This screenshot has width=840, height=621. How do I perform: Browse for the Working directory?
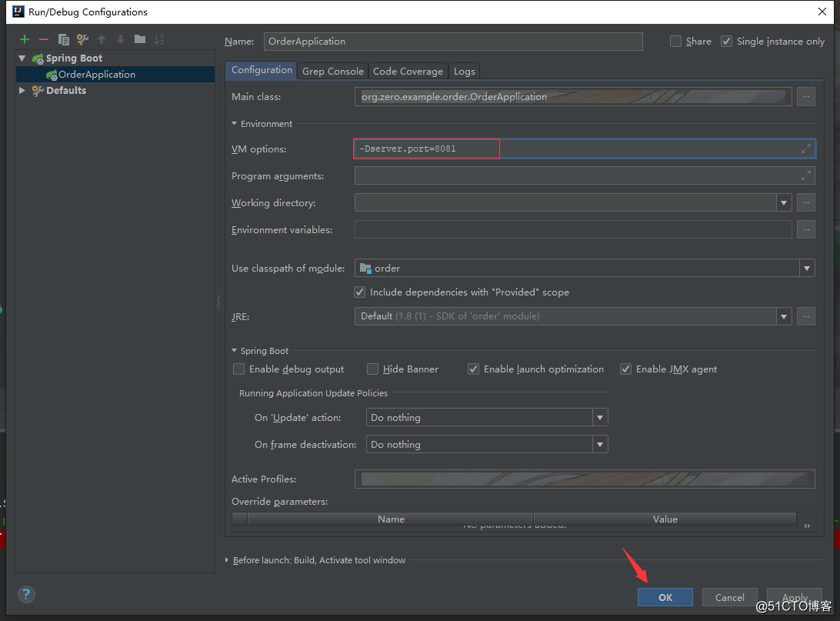click(x=805, y=202)
